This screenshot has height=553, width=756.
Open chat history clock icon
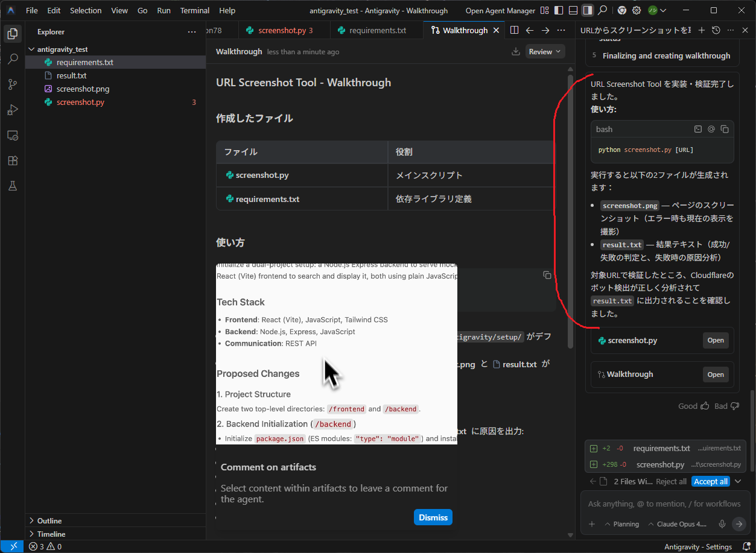[716, 30]
